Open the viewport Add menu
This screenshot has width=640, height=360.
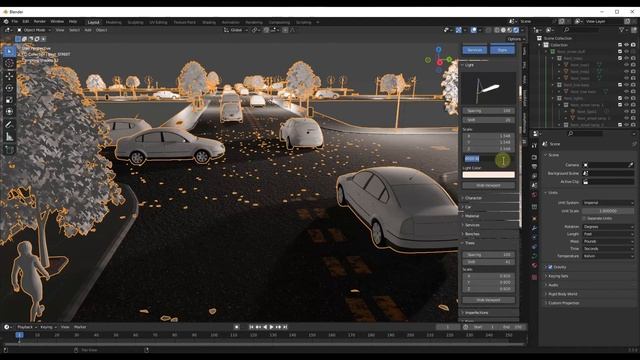point(88,30)
